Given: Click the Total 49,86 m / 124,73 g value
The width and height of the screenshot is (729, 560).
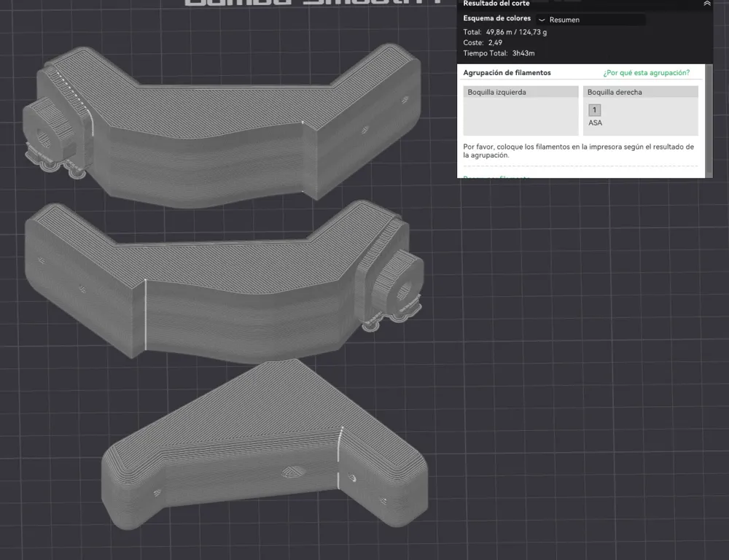Looking at the screenshot, I should (516, 32).
